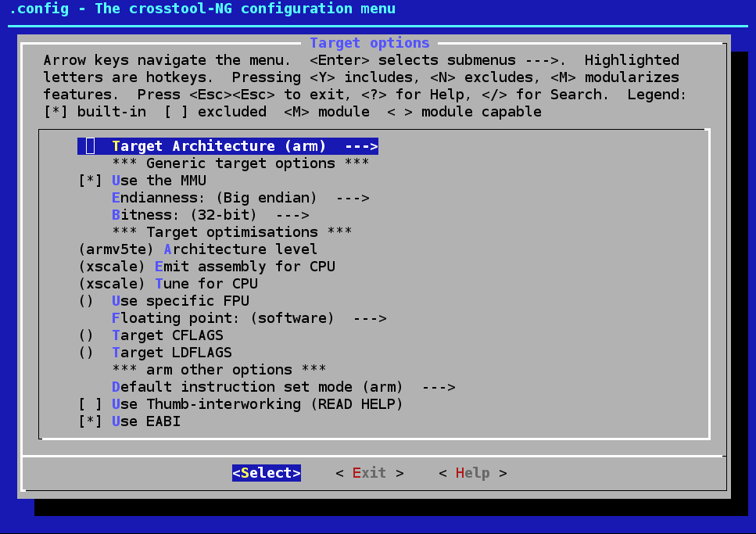Click the arm other options heading

click(220, 370)
